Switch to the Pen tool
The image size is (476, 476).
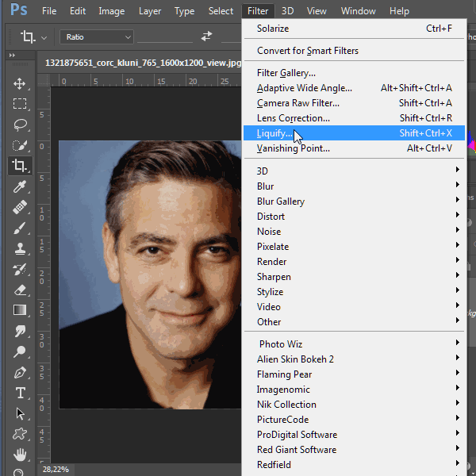click(20, 372)
